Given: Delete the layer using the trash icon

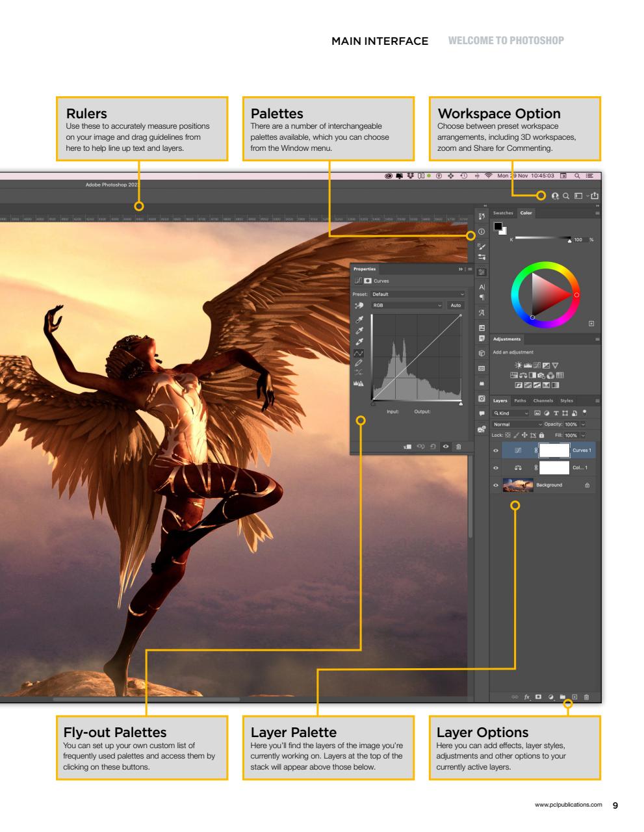Looking at the screenshot, I should [x=587, y=697].
